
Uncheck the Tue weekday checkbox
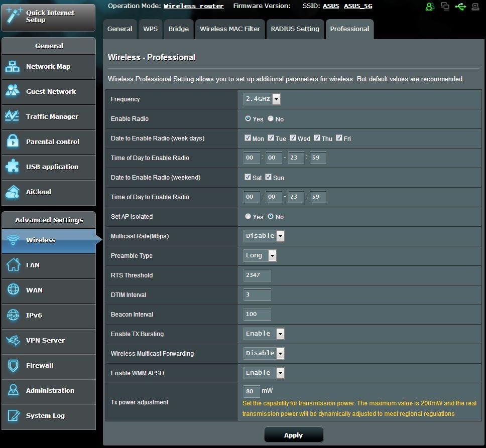271,138
